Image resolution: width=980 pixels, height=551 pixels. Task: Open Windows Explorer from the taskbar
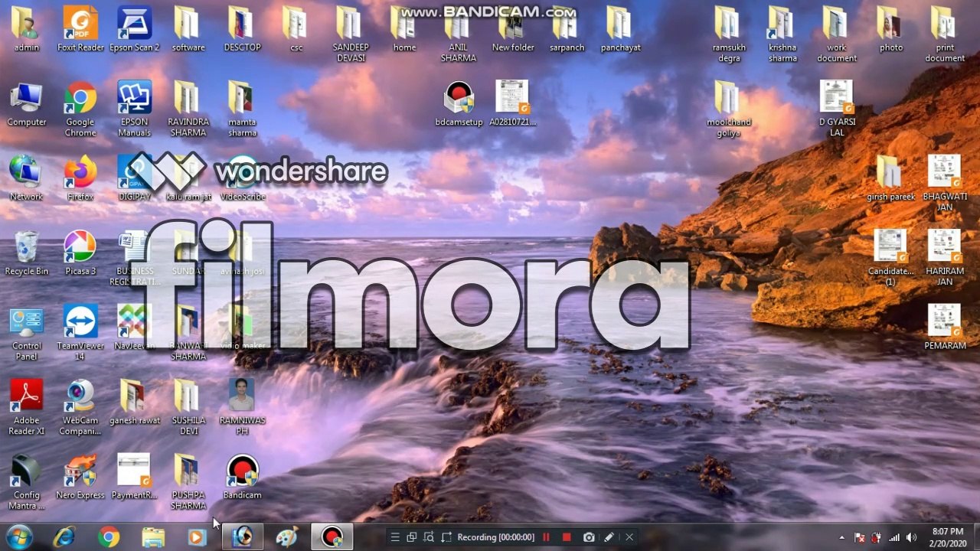pos(153,537)
